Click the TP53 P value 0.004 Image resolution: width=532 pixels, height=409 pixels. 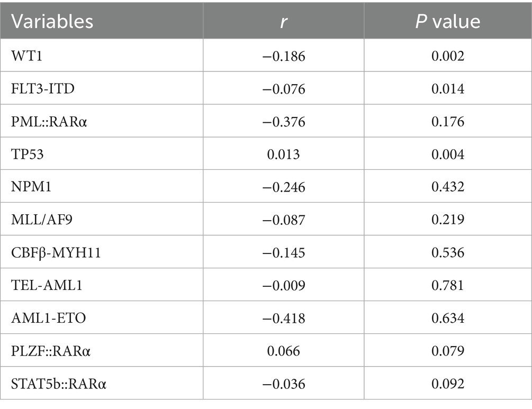[447, 154]
